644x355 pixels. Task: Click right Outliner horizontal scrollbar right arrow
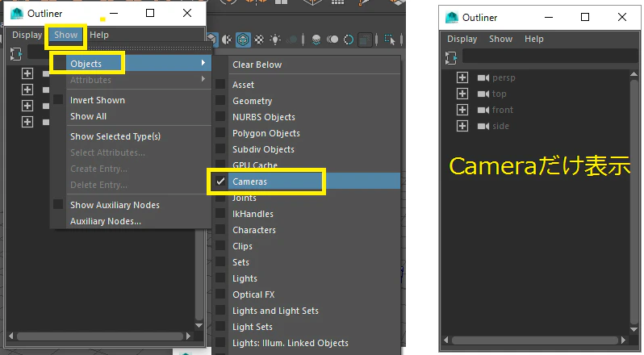click(x=624, y=340)
